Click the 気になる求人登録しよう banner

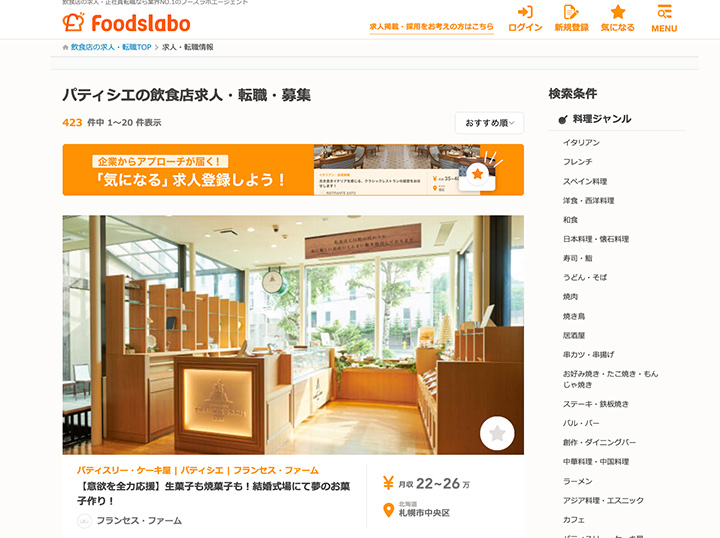(293, 170)
